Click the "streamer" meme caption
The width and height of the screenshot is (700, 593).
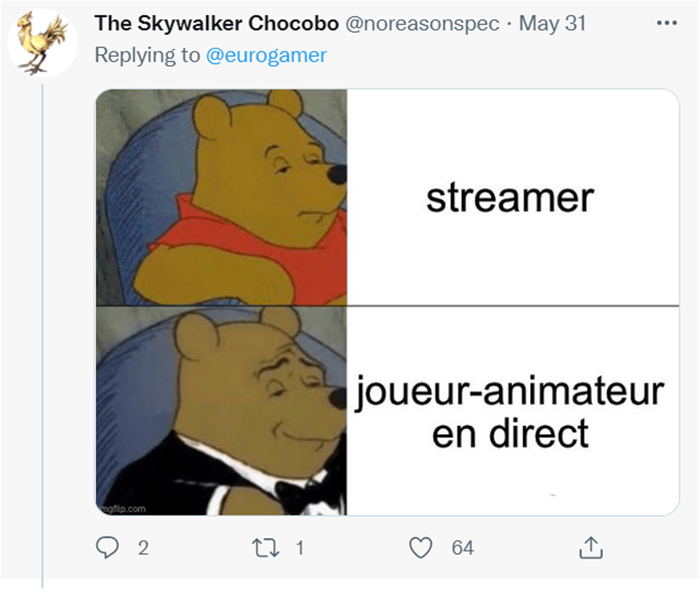pyautogui.click(x=510, y=198)
